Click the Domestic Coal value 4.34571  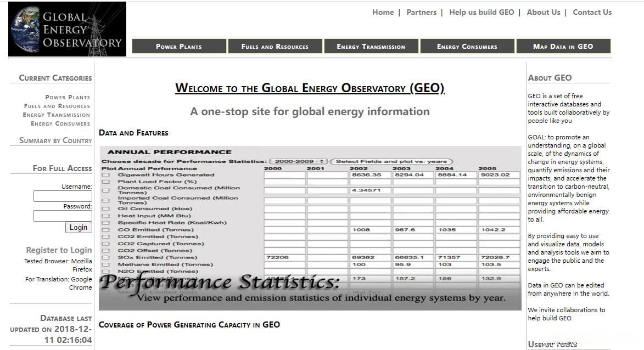coord(370,190)
